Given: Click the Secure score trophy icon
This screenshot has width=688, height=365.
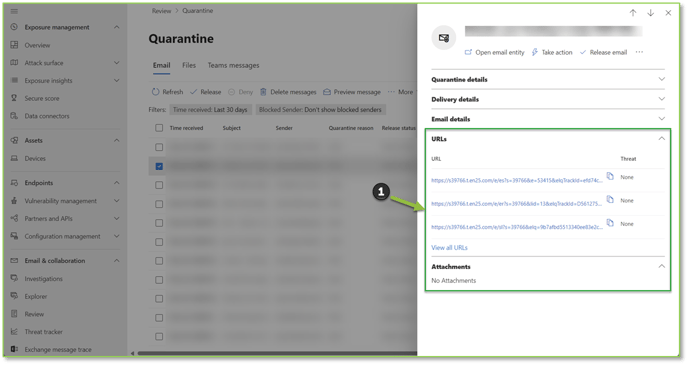Looking at the screenshot, I should (x=14, y=98).
